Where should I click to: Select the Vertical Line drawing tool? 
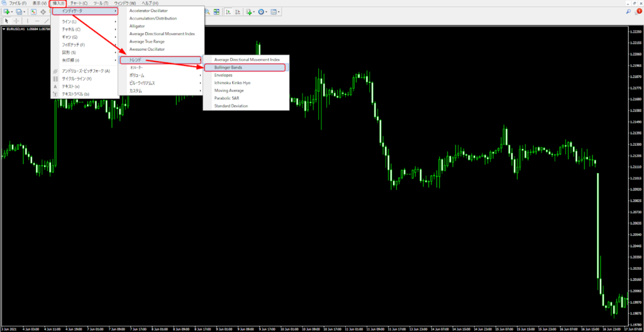28,21
